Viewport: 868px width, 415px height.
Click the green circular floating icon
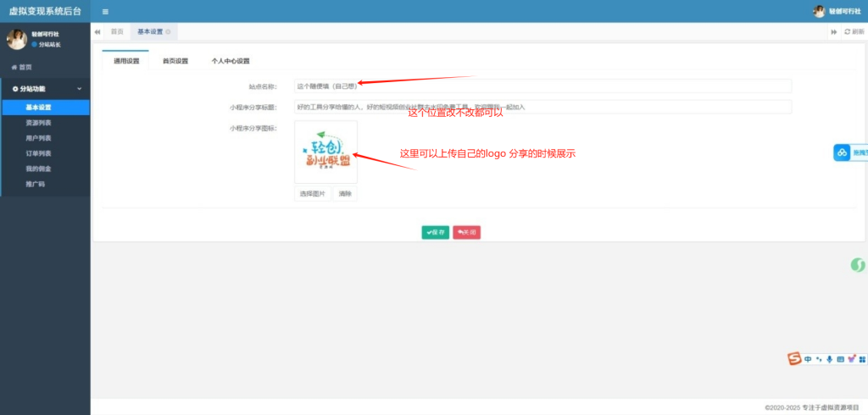pos(858,265)
